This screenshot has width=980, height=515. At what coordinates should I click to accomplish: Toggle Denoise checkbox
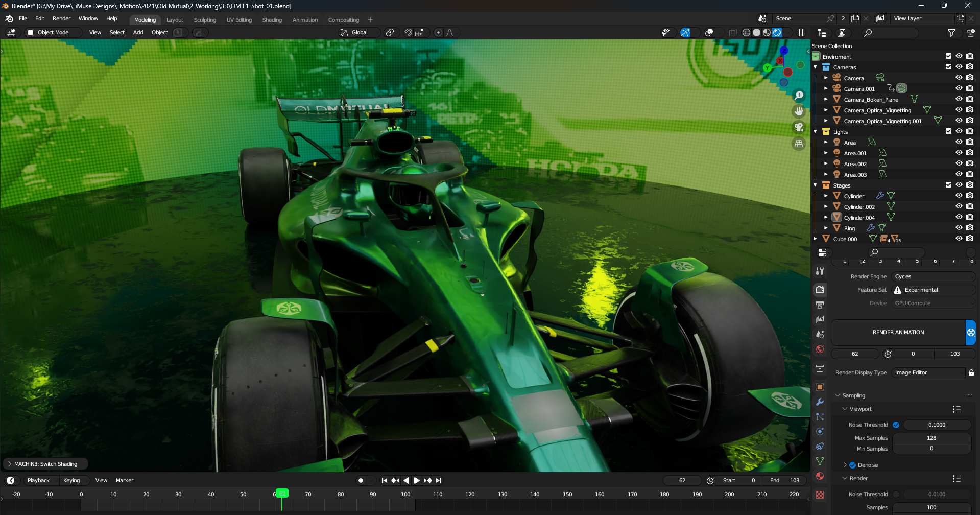[x=852, y=465]
